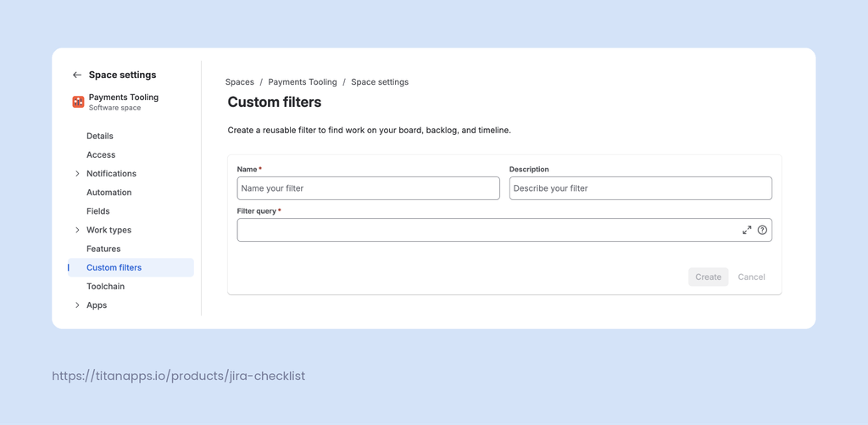The height and width of the screenshot is (425, 868).
Task: Click the Payments Tooling space name
Action: pyautogui.click(x=124, y=98)
